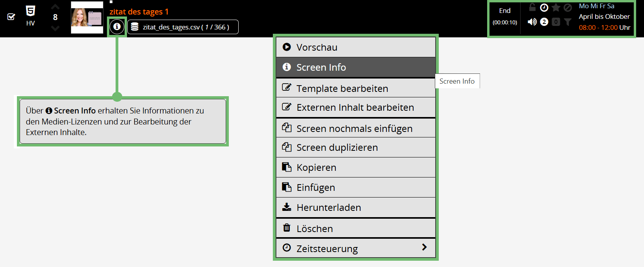Click the 'zitat des tages 1' title
644x267 pixels.
pos(139,12)
